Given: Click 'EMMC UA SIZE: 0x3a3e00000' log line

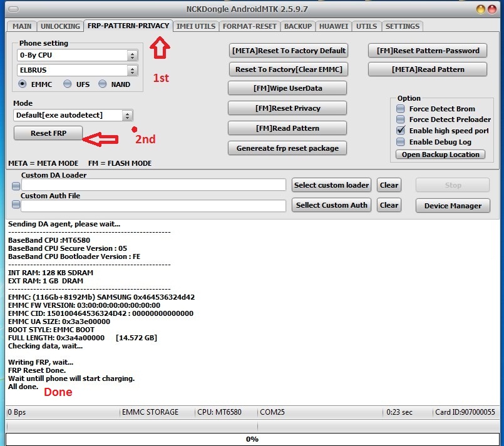Looking at the screenshot, I should point(59,322).
